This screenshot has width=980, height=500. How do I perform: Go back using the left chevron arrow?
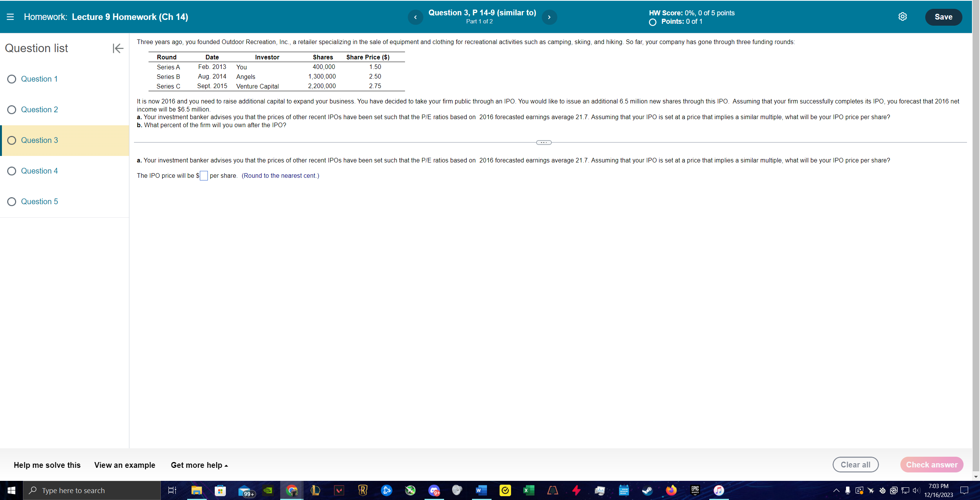415,17
